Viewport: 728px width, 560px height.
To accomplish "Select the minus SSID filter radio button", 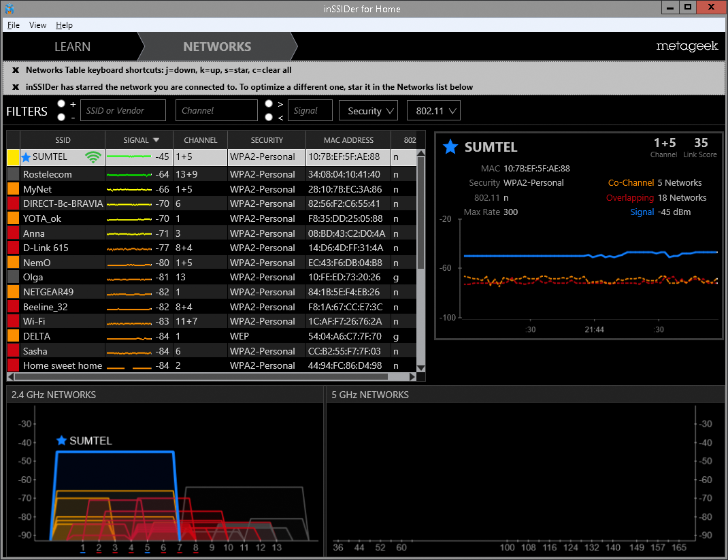I will [x=61, y=117].
